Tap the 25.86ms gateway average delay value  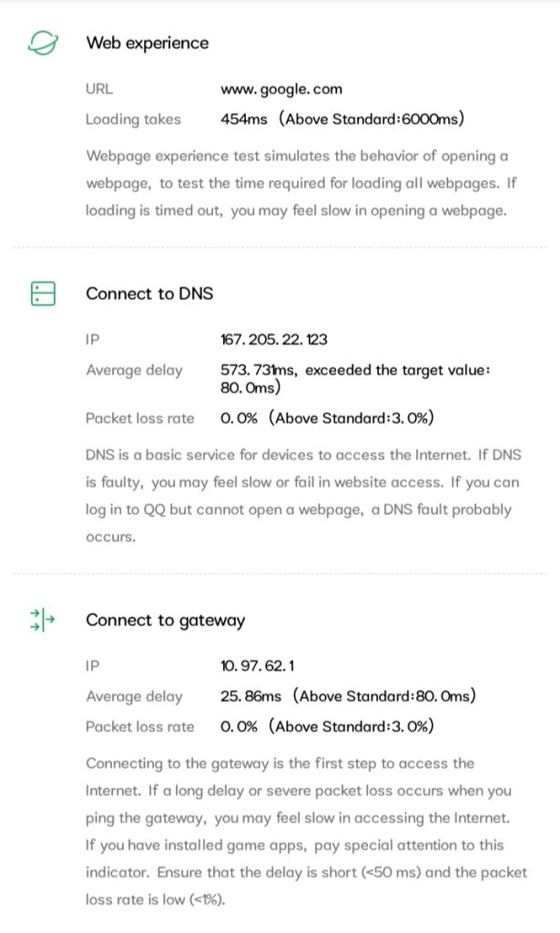click(x=348, y=696)
